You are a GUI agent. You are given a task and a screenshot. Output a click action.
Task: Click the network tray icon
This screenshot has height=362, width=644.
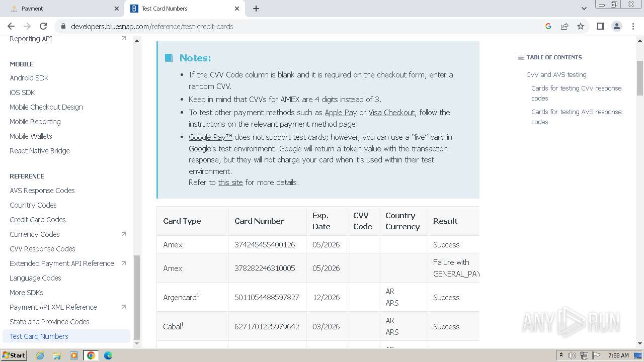point(584,355)
